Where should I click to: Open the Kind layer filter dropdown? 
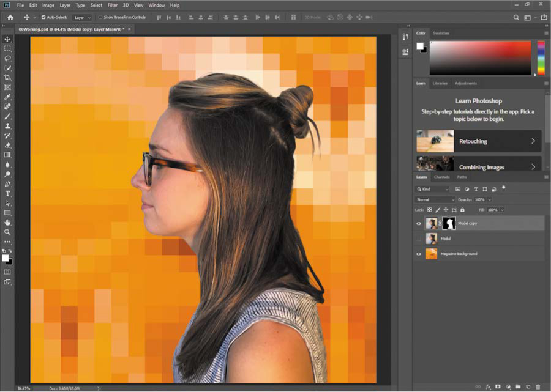432,190
